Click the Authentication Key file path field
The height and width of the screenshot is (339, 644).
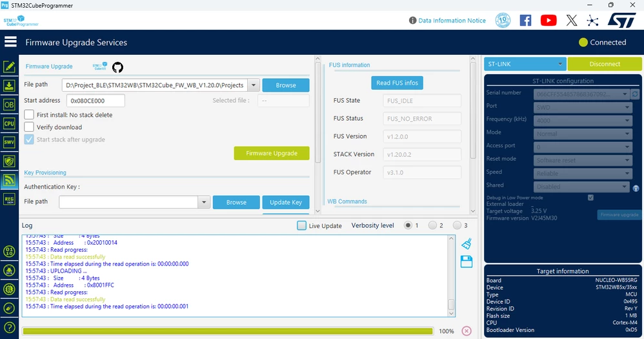[129, 202]
